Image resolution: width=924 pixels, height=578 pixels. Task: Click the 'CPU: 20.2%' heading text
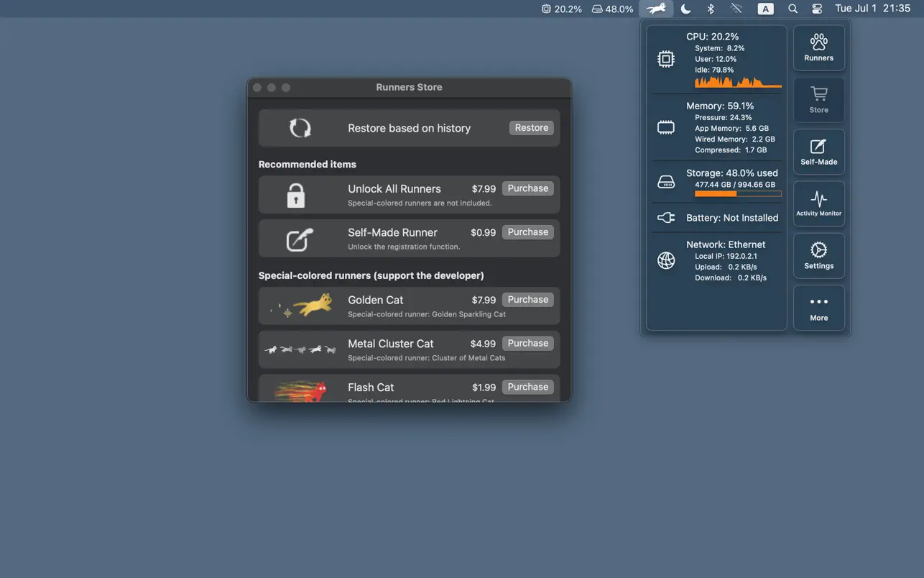click(x=712, y=37)
